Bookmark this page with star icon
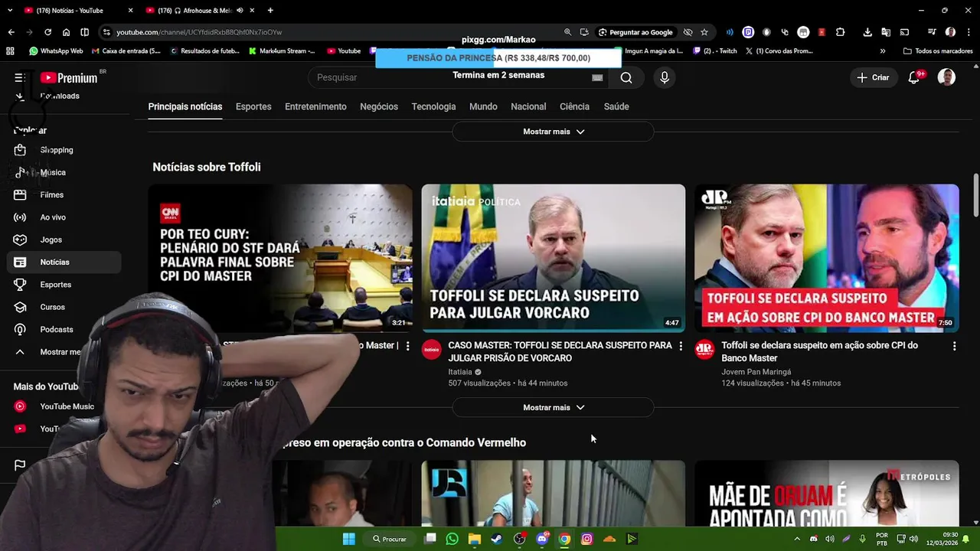The image size is (980, 551). (704, 32)
